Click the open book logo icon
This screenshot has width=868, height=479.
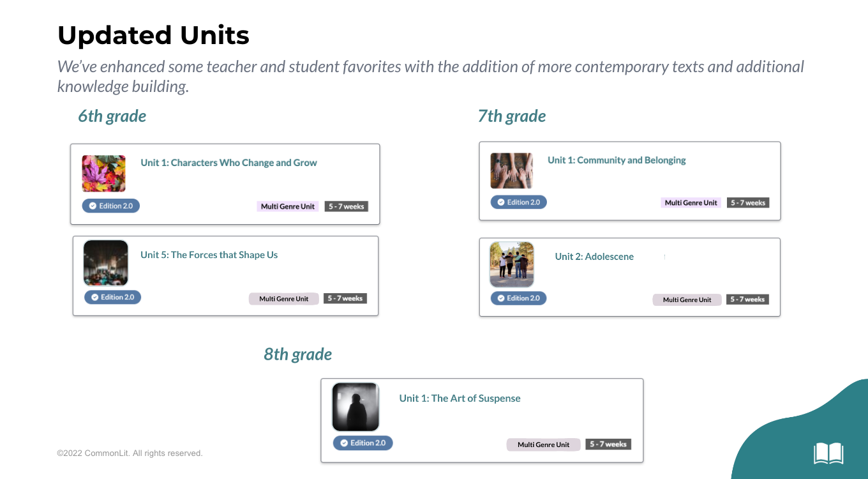tap(828, 453)
